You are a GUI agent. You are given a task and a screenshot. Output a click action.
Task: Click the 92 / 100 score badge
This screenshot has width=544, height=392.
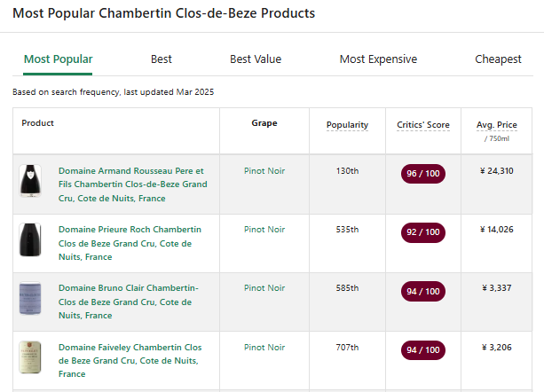coord(423,232)
